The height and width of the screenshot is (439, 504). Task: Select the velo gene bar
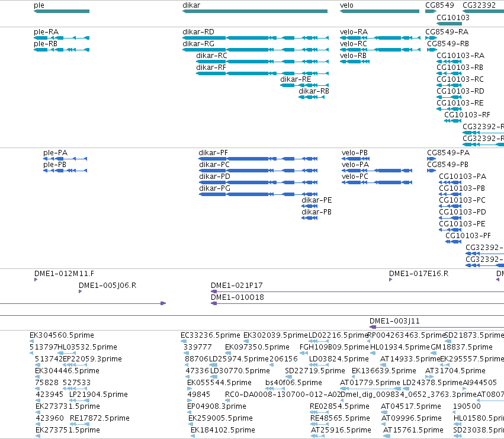point(379,11)
